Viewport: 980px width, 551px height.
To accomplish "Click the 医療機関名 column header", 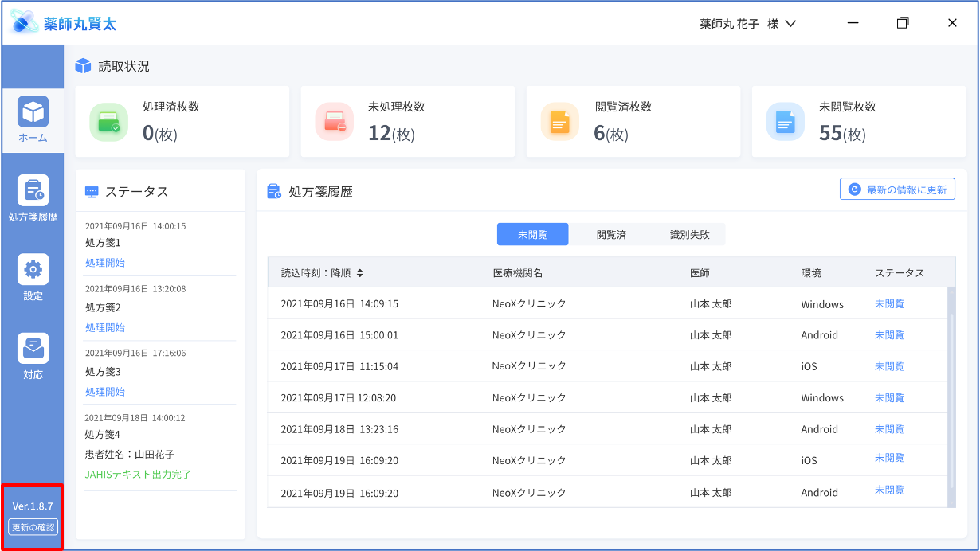I will (517, 273).
